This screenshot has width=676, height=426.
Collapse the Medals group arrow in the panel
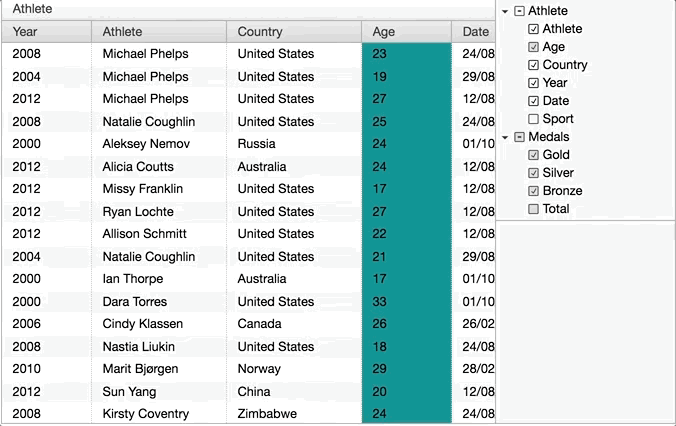click(x=505, y=137)
